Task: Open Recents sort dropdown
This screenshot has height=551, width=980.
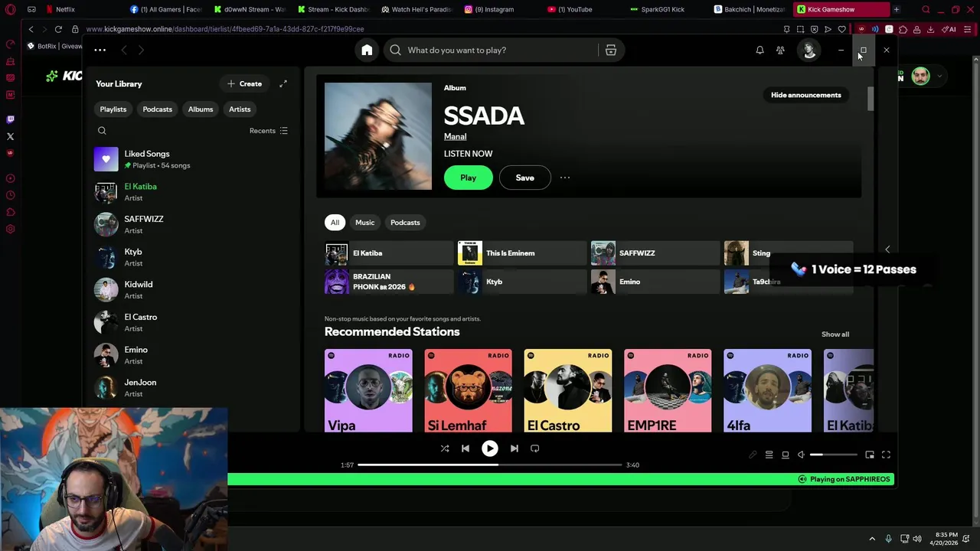Action: tap(269, 131)
